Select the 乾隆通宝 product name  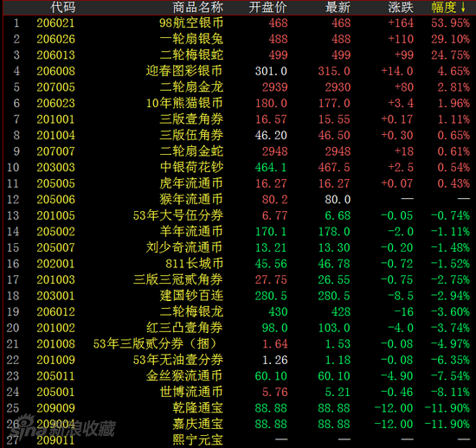[x=198, y=408]
